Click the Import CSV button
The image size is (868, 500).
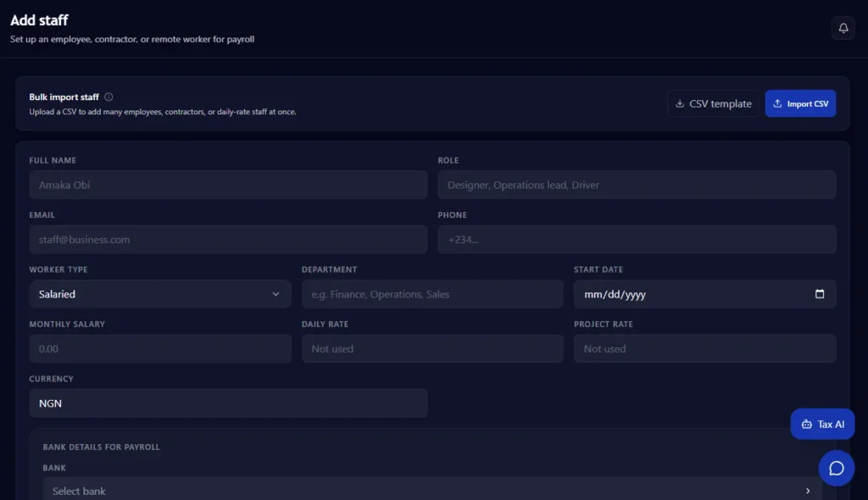click(800, 103)
